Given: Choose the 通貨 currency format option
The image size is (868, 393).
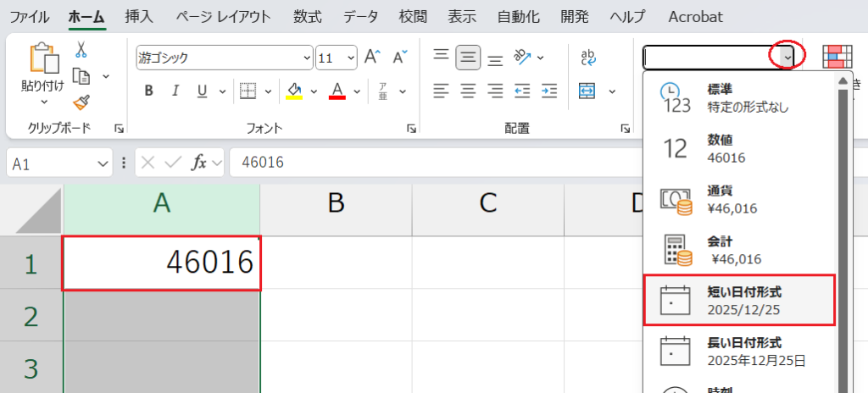Looking at the screenshot, I should click(739, 199).
